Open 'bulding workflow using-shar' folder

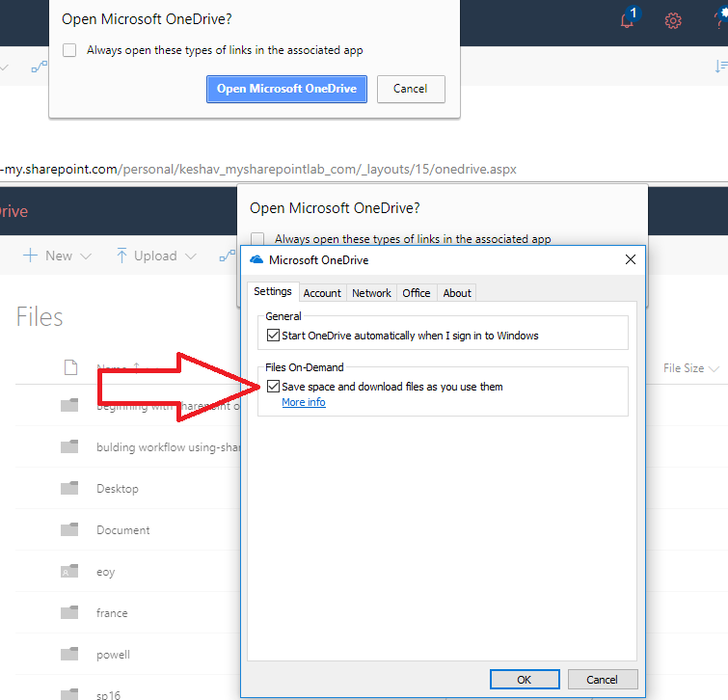coord(168,447)
